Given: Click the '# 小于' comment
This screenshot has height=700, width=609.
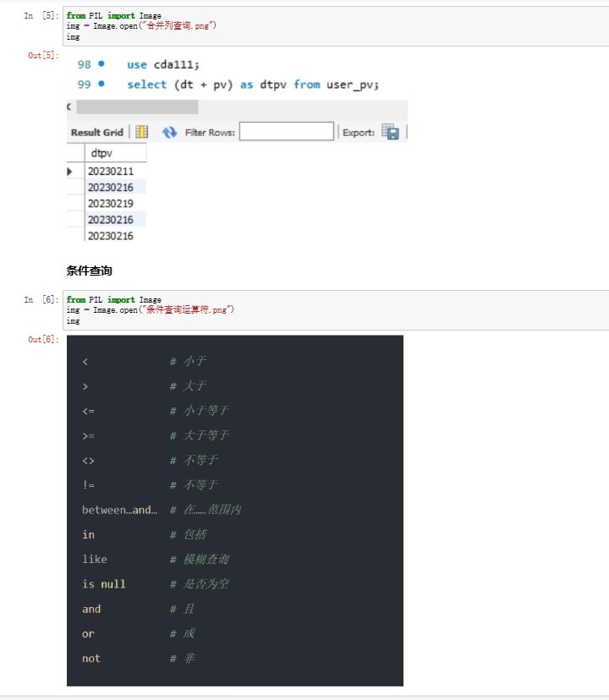Looking at the screenshot, I should (x=188, y=361).
